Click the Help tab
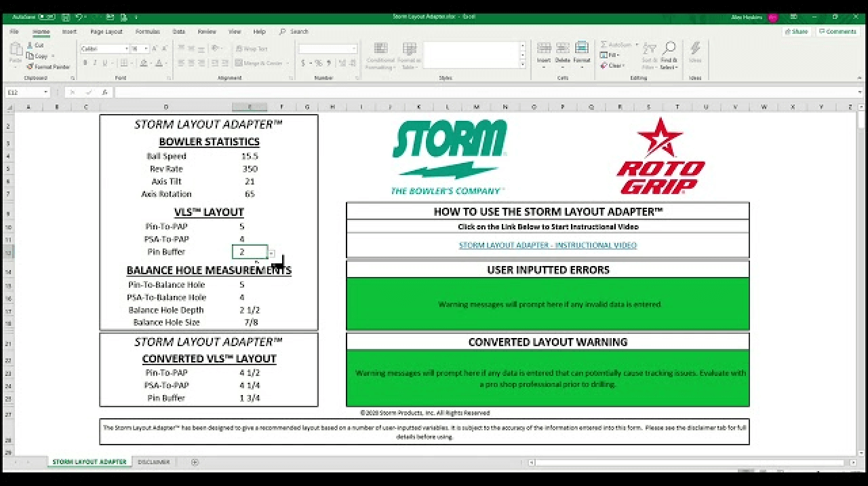The height and width of the screenshot is (486, 868). [259, 32]
